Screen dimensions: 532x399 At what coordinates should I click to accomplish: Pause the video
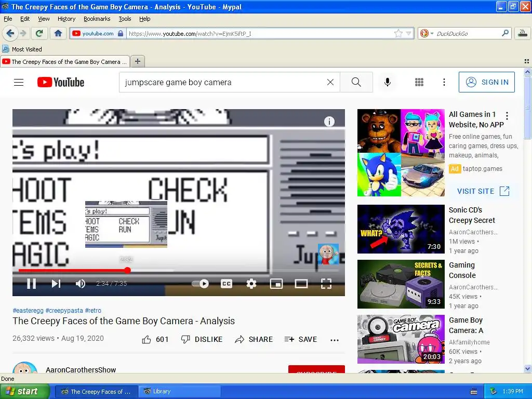pos(31,283)
